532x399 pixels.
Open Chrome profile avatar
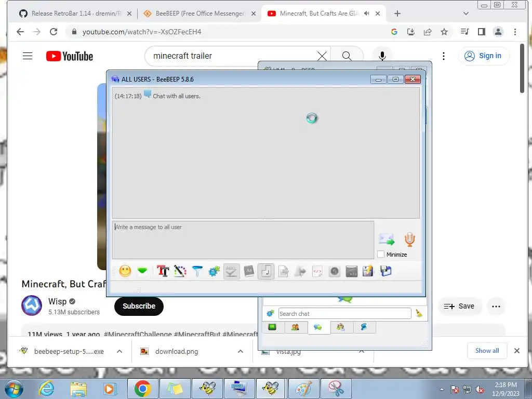click(498, 32)
